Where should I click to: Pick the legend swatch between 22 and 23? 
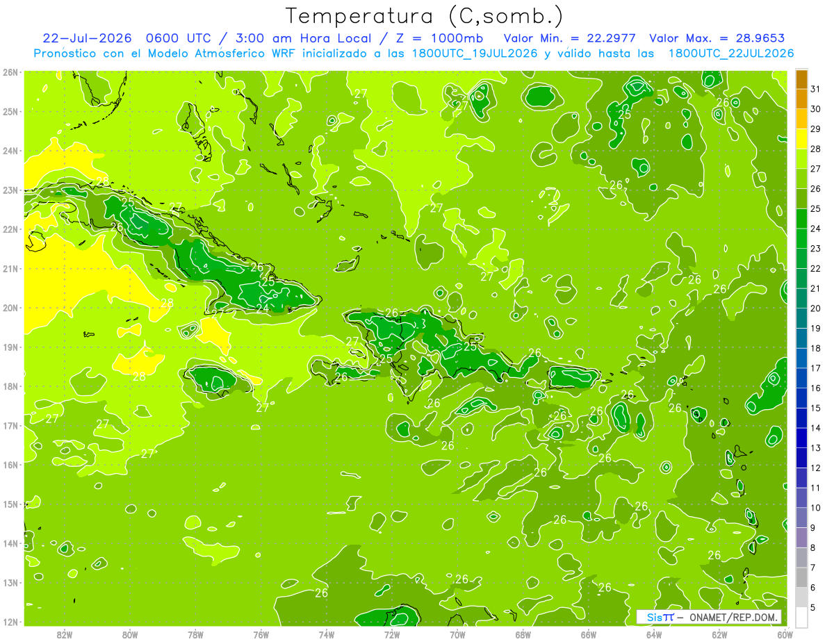pos(801,258)
